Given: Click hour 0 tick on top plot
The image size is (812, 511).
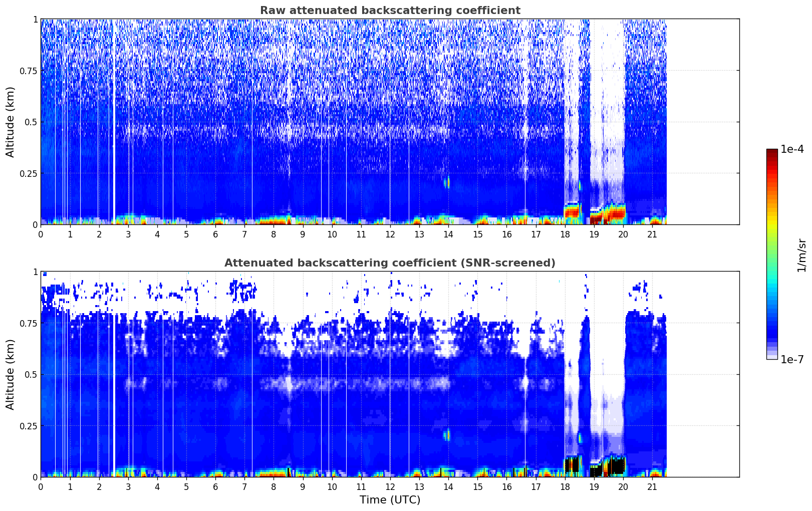Looking at the screenshot, I should click(41, 234).
